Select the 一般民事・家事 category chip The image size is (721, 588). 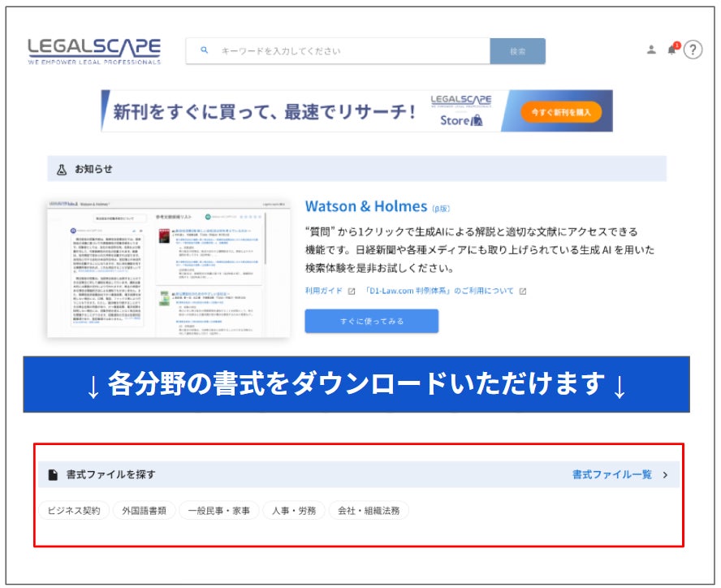[219, 510]
